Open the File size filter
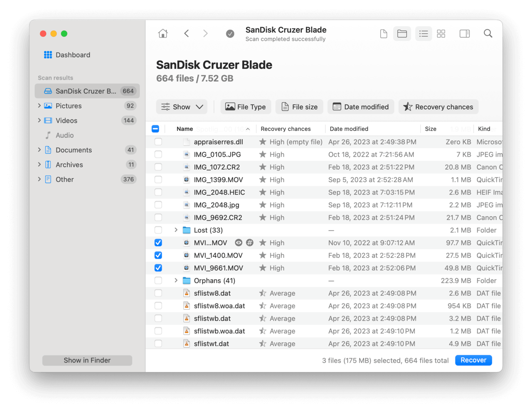 tap(300, 107)
